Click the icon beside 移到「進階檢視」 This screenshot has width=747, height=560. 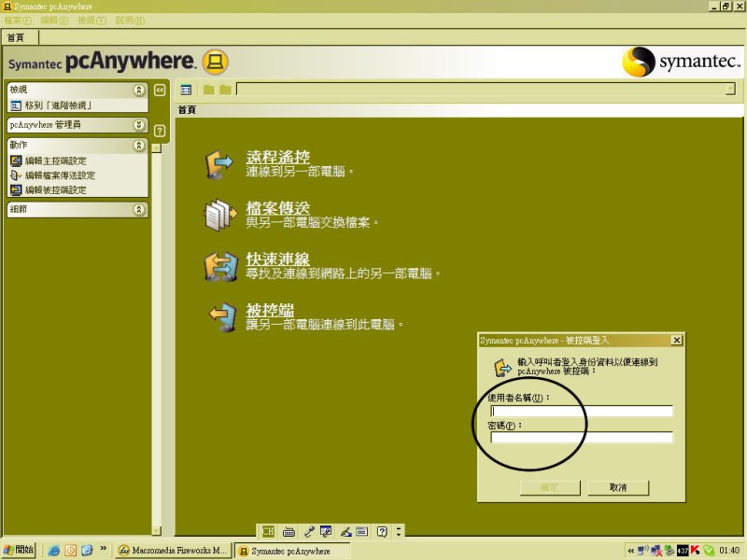[x=16, y=105]
